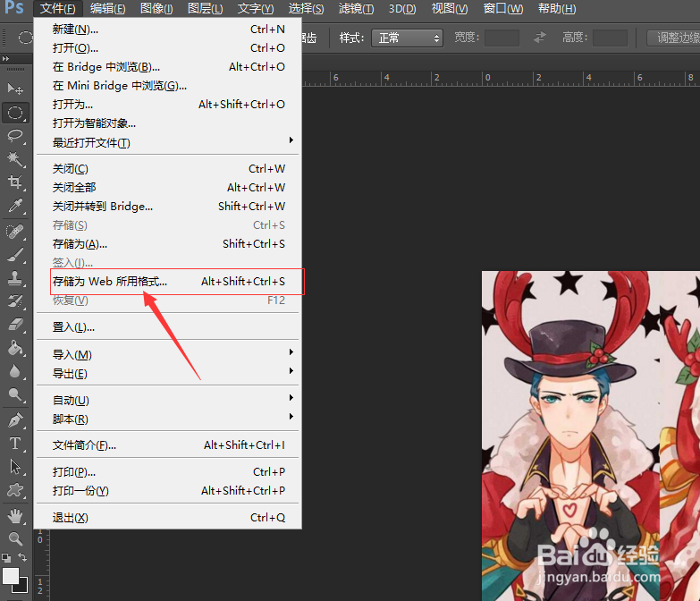Select the Move tool
The width and height of the screenshot is (700, 601).
[x=15, y=89]
